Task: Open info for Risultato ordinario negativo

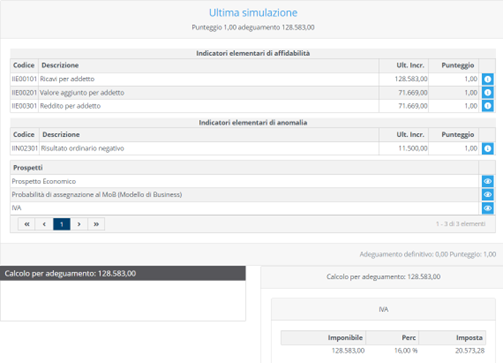Action: coord(487,148)
